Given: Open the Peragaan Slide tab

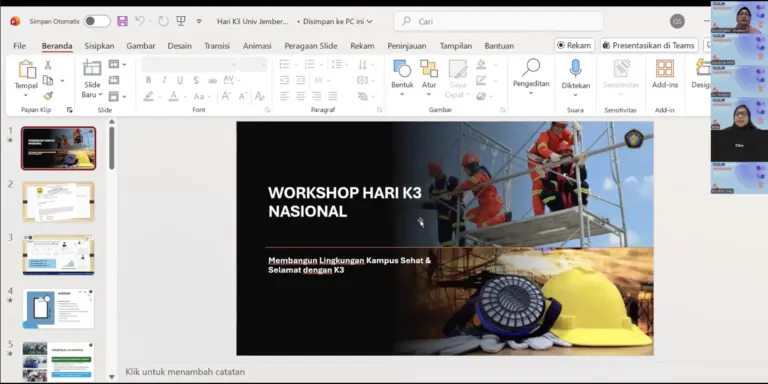Looking at the screenshot, I should pyautogui.click(x=311, y=46).
